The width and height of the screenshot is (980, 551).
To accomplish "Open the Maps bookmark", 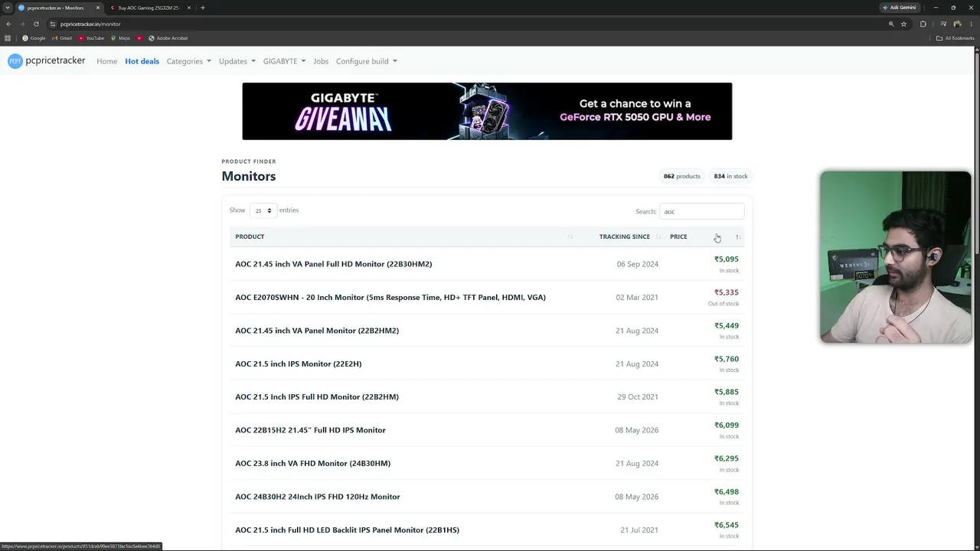I will coord(120,38).
